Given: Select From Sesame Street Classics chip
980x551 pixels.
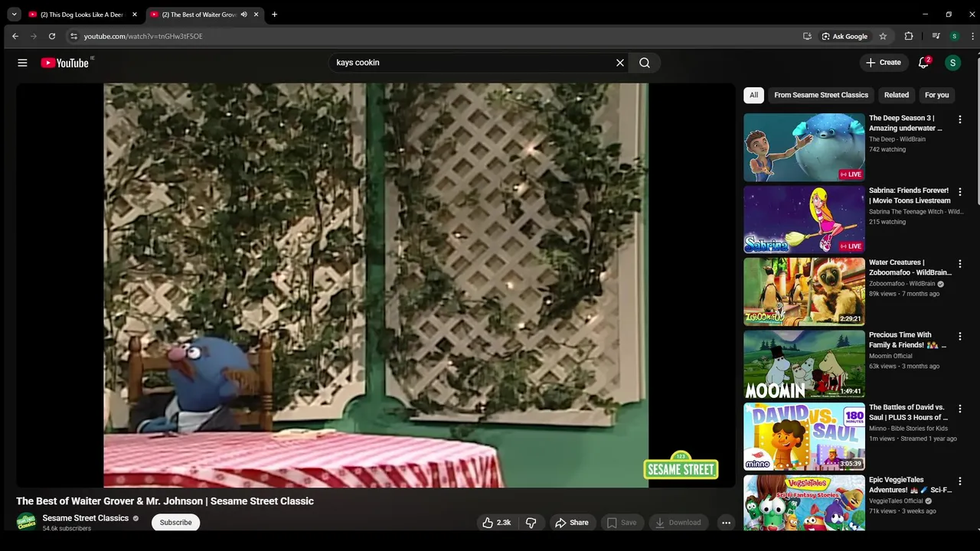Looking at the screenshot, I should 821,95.
